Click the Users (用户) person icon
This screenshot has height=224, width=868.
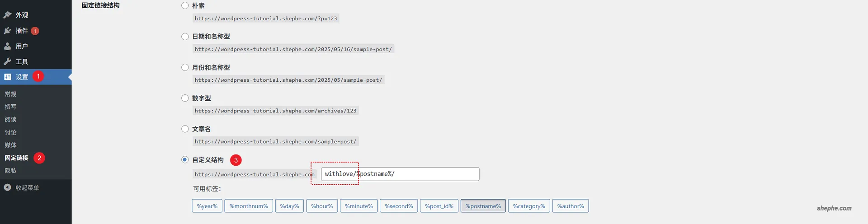pos(7,46)
